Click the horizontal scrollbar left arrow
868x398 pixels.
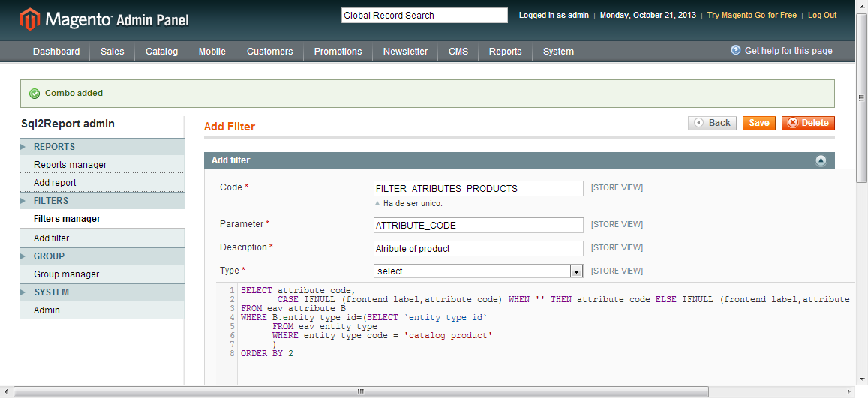point(5,391)
